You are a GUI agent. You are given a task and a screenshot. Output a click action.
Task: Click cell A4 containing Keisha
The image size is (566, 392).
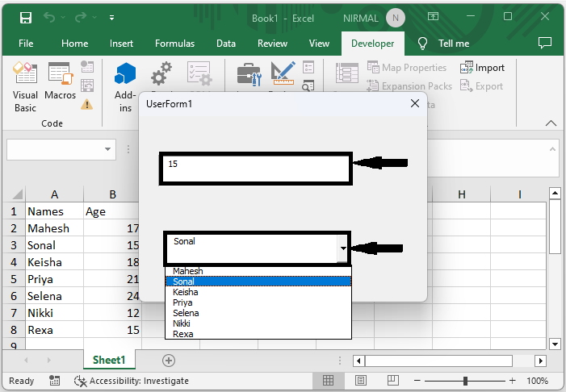[x=55, y=262]
